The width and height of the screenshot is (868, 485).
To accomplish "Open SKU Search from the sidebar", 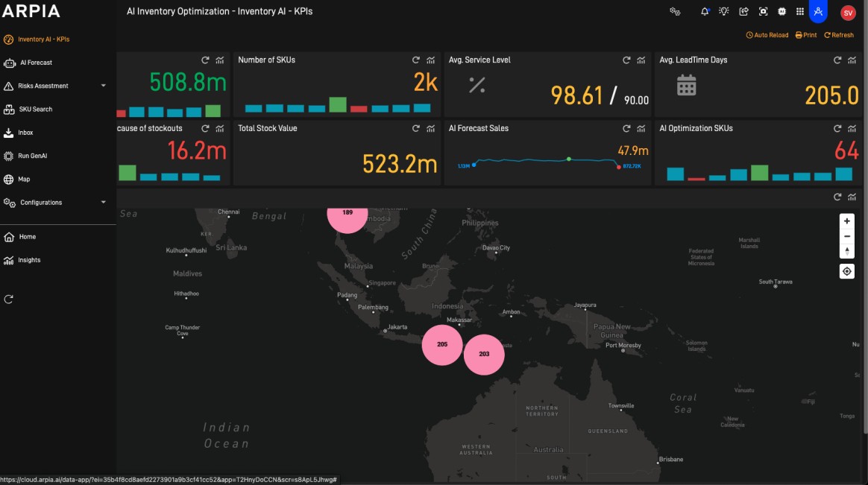I will 36,109.
